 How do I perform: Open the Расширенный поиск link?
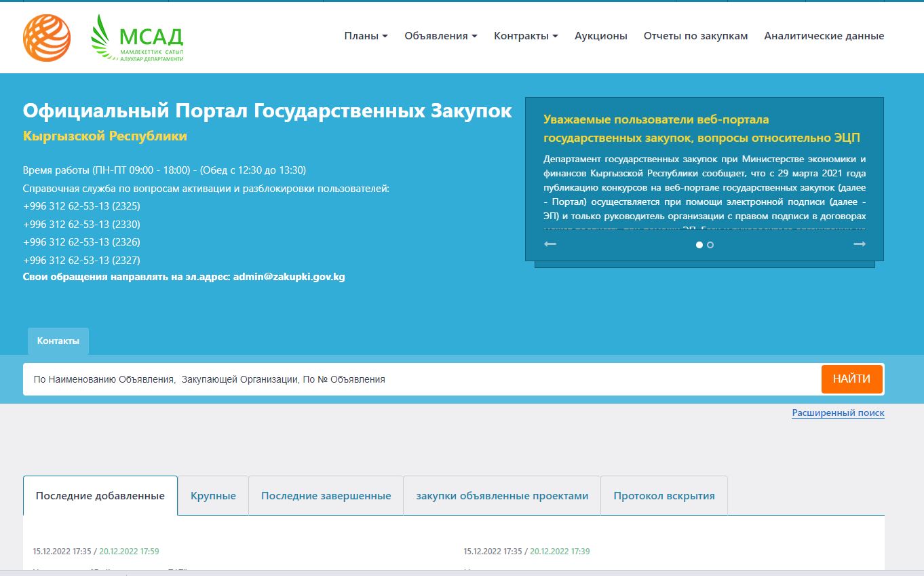pyautogui.click(x=838, y=412)
